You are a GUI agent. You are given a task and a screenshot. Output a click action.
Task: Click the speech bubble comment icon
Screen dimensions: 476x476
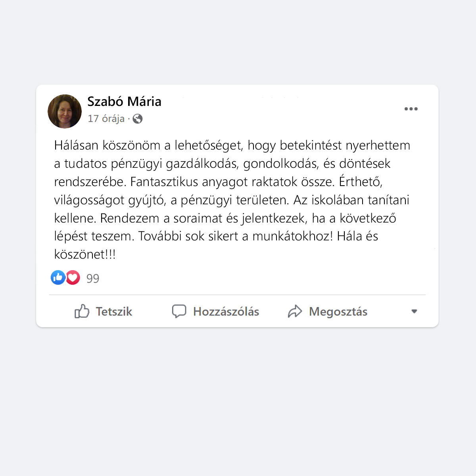pos(179,311)
